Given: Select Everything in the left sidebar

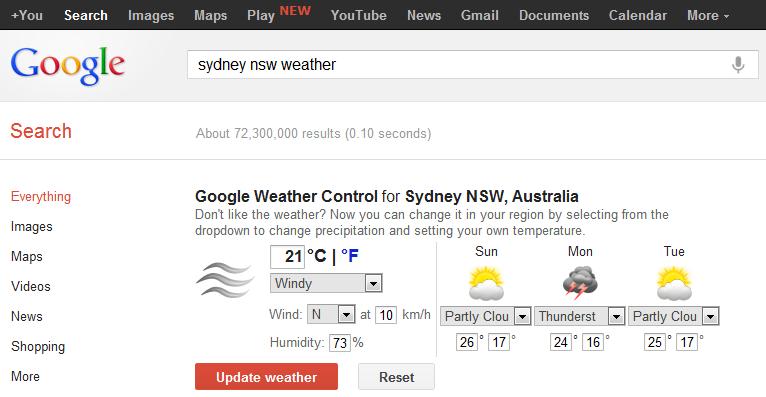Looking at the screenshot, I should tap(41, 196).
